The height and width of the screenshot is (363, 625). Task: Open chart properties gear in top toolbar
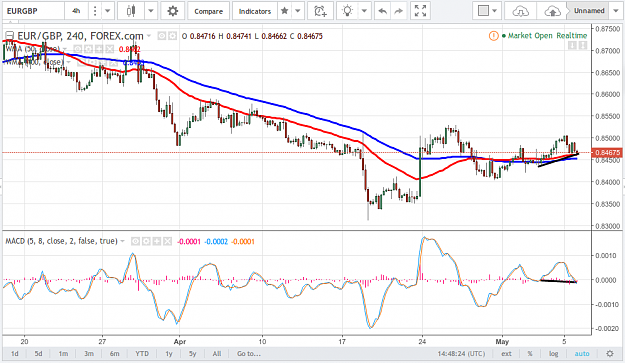coord(173,11)
